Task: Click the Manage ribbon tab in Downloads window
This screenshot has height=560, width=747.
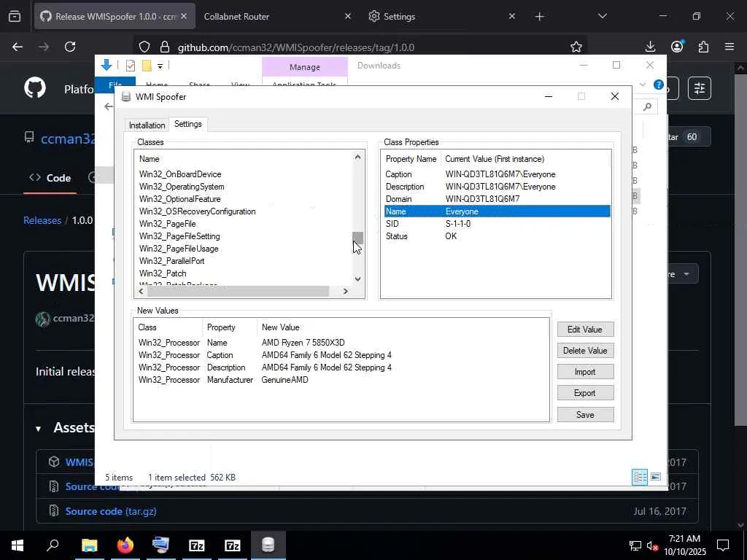Action: click(305, 67)
